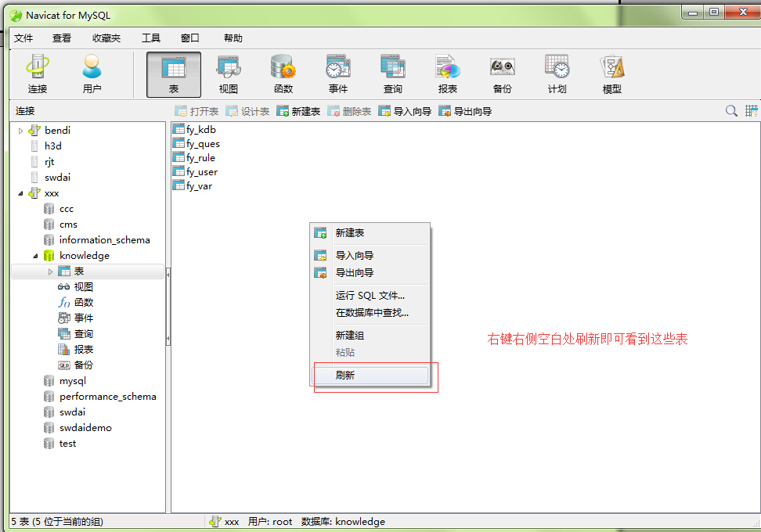Select the fy_rule table
Viewport: 761px width, 532px height.
point(194,157)
